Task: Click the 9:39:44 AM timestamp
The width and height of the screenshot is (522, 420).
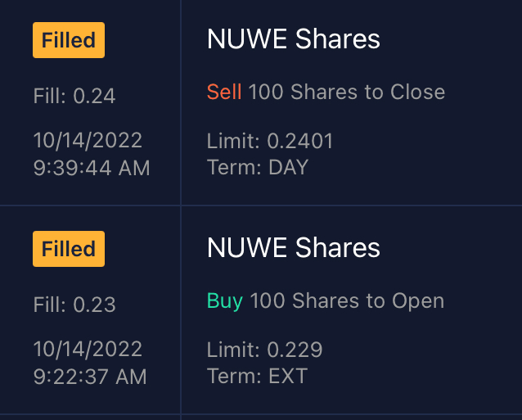Action: (92, 168)
